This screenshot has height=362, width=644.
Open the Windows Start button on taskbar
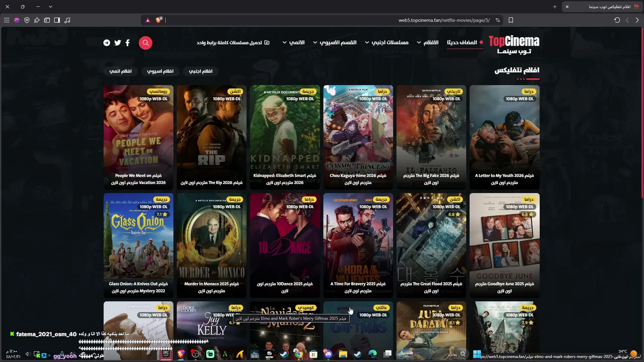pyautogui.click(x=477, y=354)
